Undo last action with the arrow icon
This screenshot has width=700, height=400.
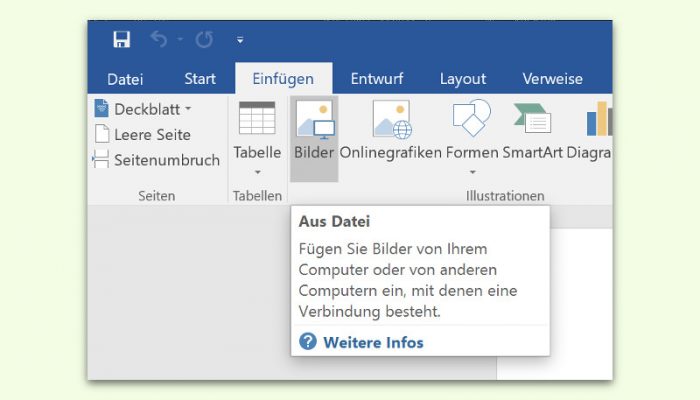point(159,39)
